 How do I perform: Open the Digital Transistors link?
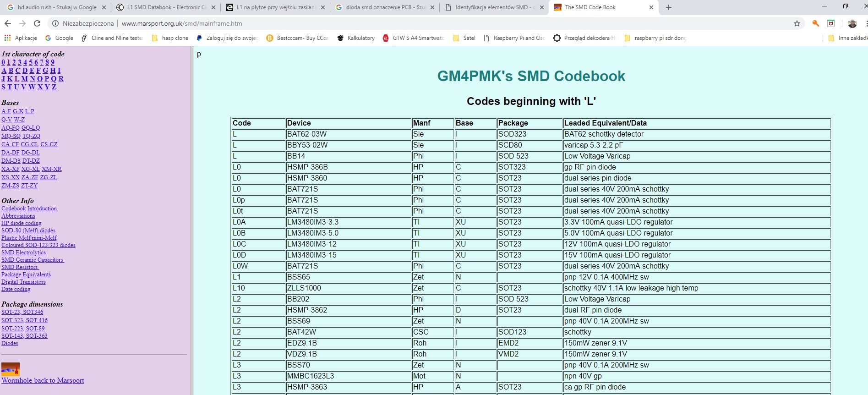(23, 282)
